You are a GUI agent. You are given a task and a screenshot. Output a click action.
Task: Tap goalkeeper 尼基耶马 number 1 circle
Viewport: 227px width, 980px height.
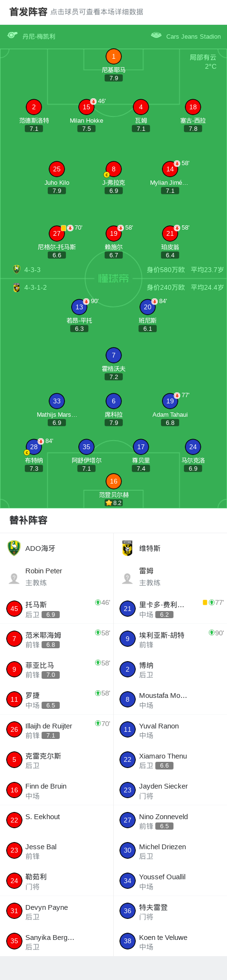click(113, 56)
